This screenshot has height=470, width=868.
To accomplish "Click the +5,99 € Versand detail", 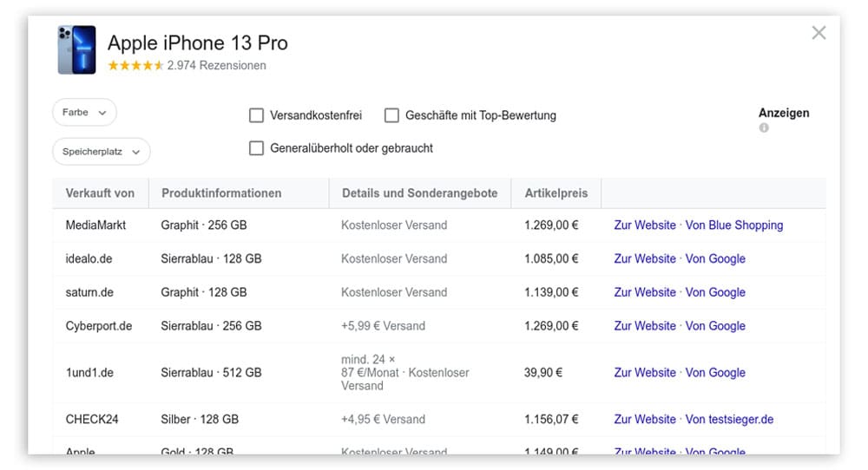I will 383,326.
